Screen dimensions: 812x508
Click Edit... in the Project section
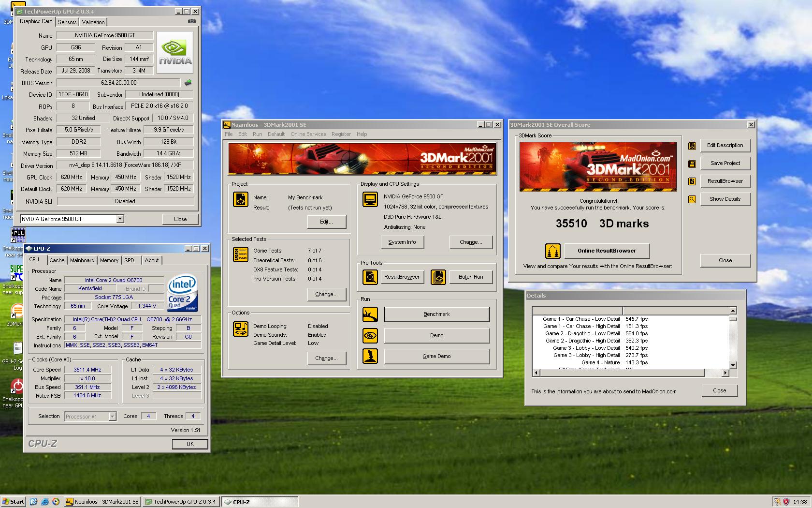click(327, 222)
